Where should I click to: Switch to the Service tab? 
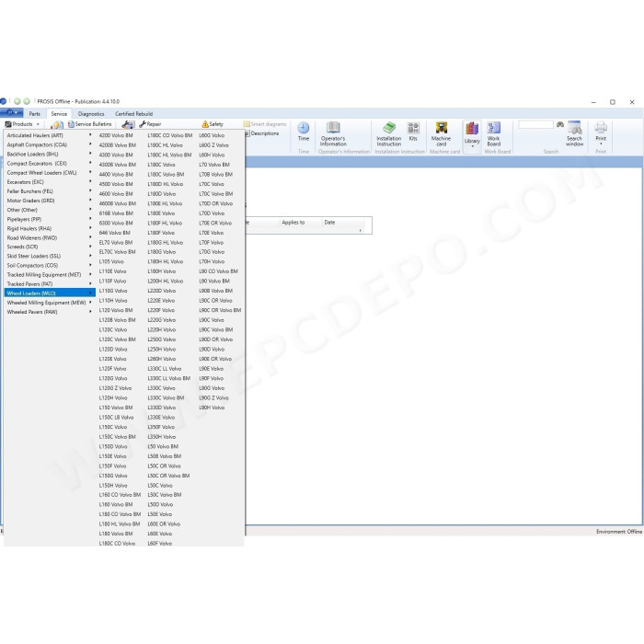tap(59, 114)
